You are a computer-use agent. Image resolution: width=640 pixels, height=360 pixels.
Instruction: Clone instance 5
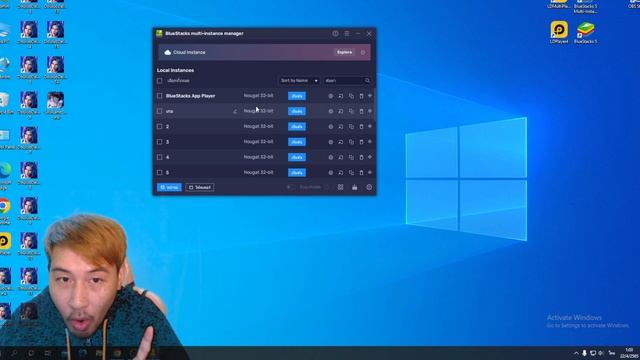[x=351, y=173]
